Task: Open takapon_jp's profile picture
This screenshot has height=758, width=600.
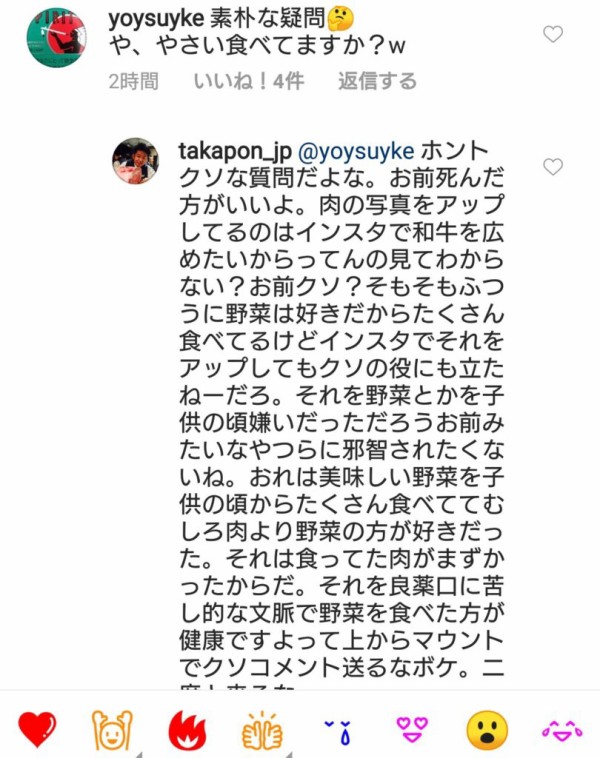Action: click(x=135, y=161)
